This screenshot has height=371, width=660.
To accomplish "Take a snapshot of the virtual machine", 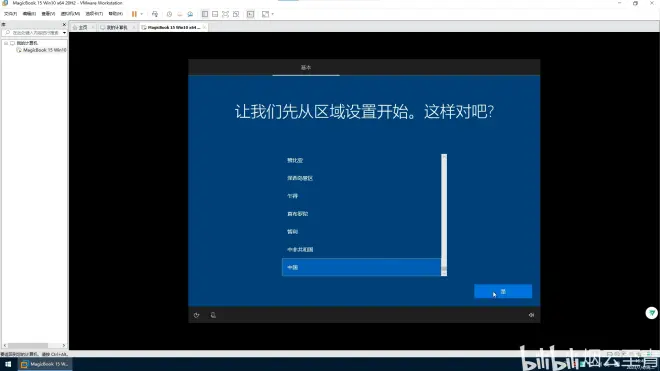I will click(x=169, y=14).
